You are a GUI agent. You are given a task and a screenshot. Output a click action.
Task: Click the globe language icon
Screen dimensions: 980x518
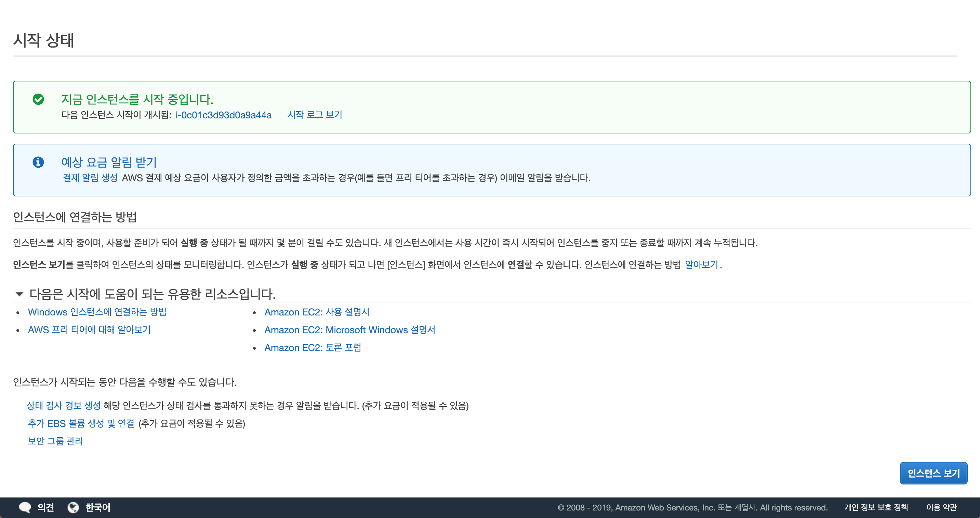click(x=73, y=507)
